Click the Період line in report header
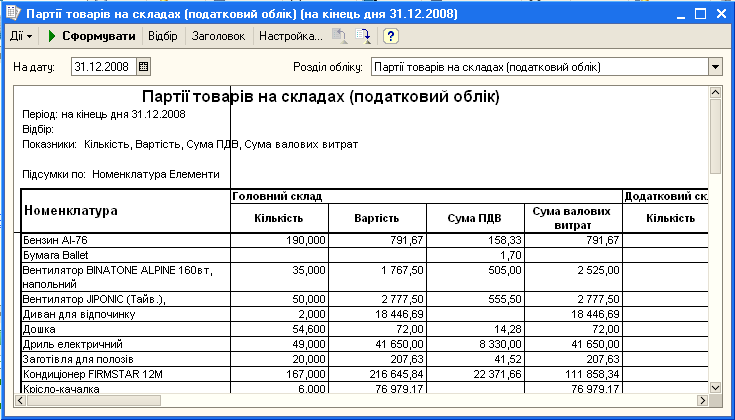Viewport: 735px width, 420px height. (104, 114)
